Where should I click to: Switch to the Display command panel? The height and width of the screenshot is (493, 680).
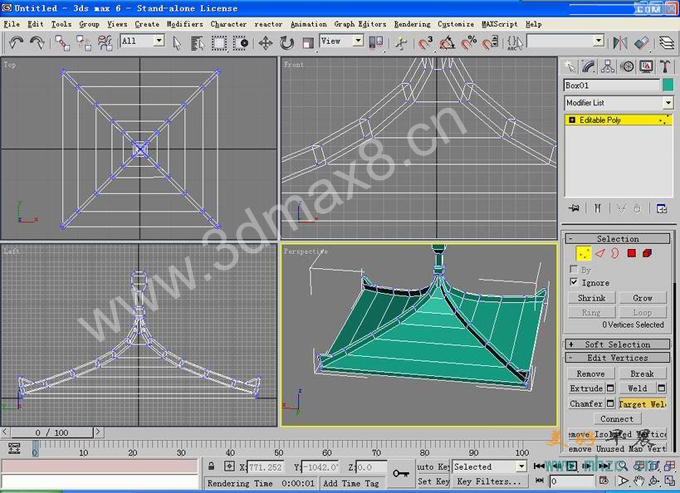[x=646, y=66]
